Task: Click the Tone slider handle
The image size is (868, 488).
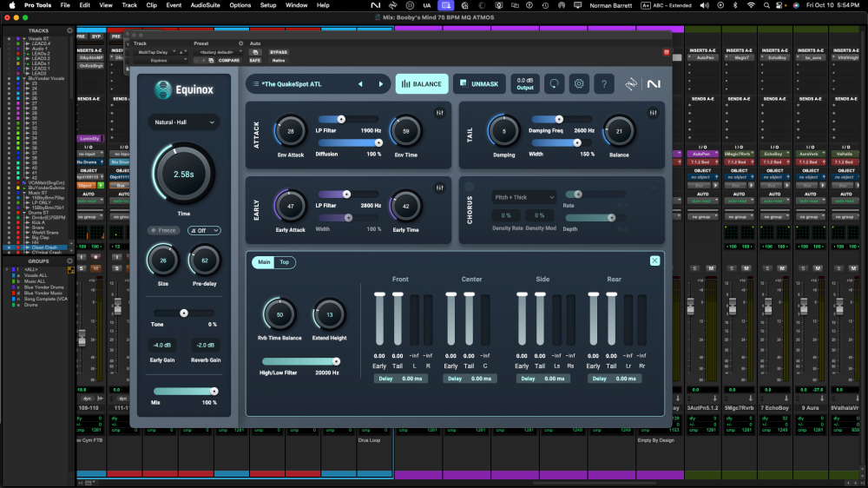Action: [184, 313]
